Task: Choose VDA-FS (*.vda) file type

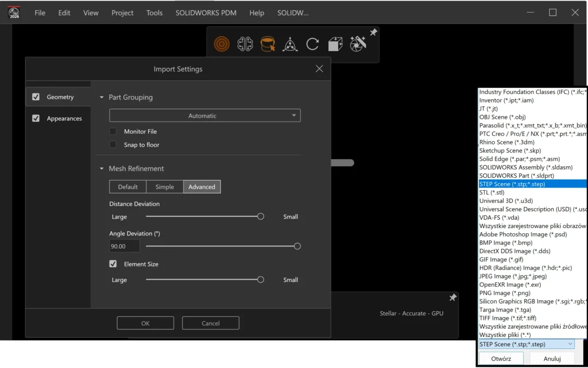Action: tap(533, 218)
